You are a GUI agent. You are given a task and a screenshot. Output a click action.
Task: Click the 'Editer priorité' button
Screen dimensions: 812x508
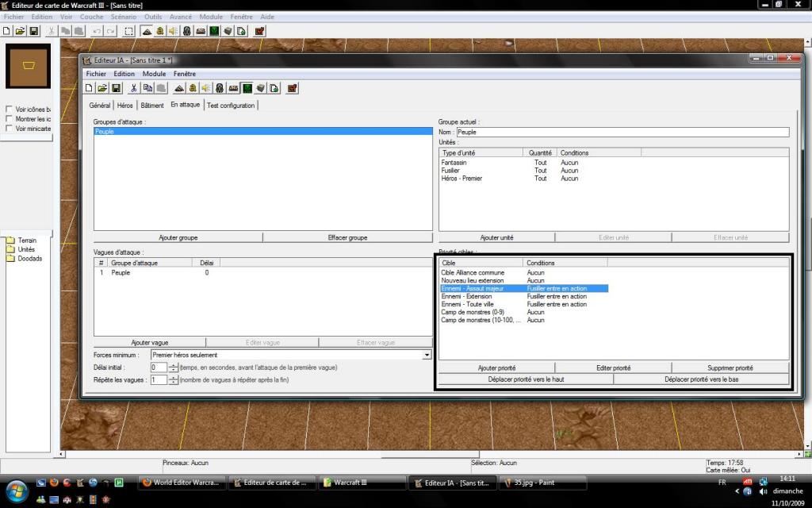[x=614, y=368]
